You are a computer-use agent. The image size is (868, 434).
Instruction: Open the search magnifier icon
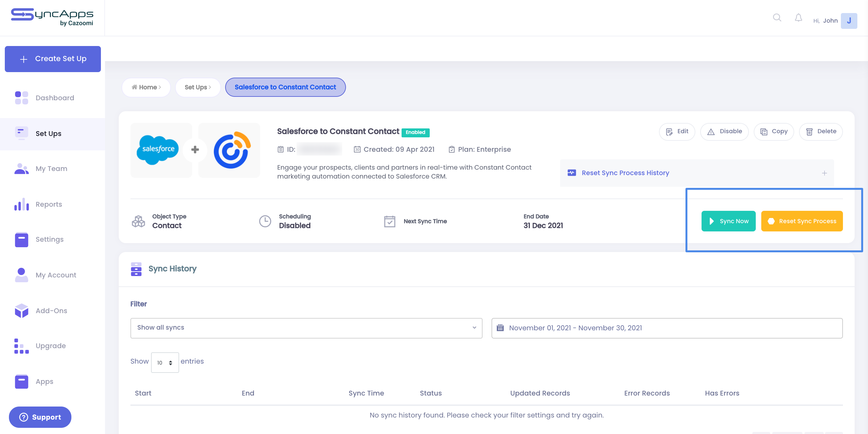777,18
